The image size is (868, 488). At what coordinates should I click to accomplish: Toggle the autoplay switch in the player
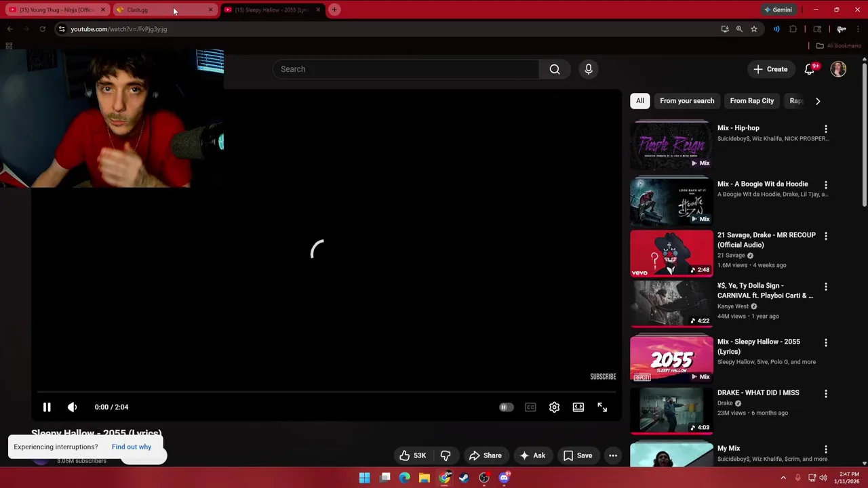click(x=506, y=407)
